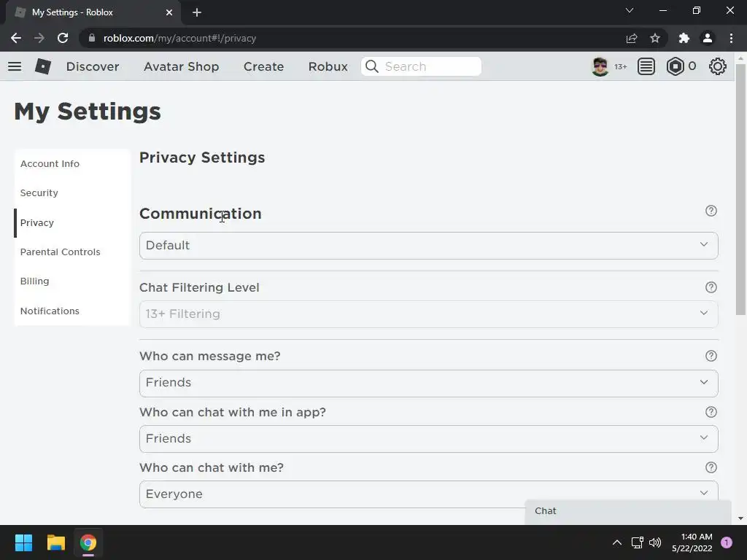Viewport: 747px width, 560px height.
Task: View site lock information icon
Action: coord(92,38)
